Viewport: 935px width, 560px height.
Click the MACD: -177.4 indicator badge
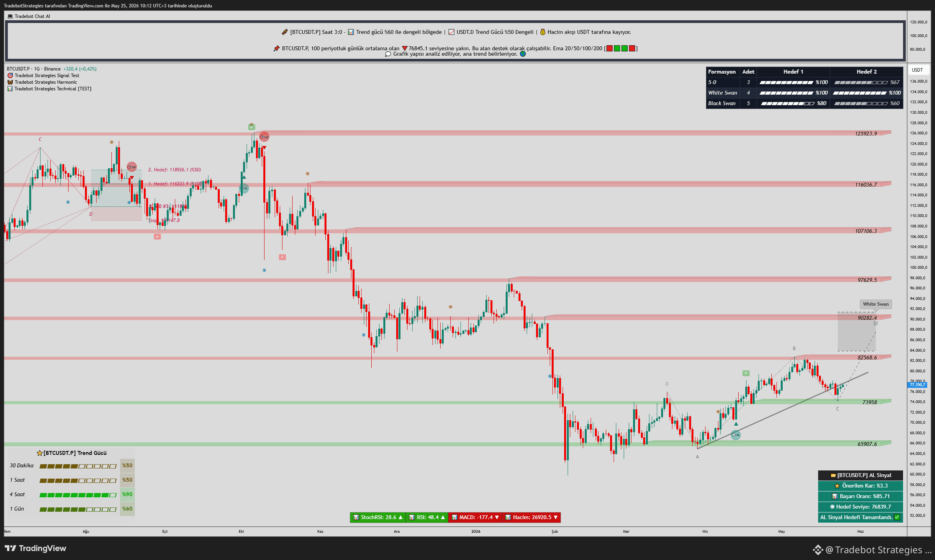pos(475,517)
